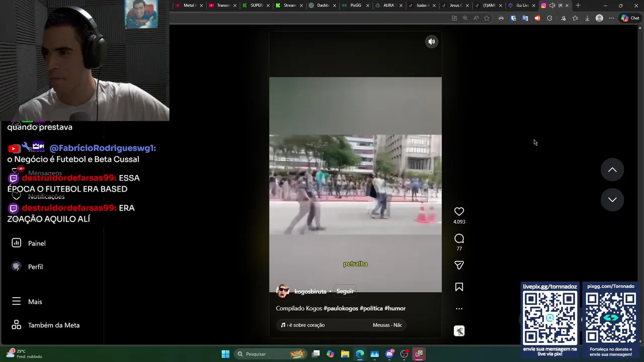Open the comments bubble on the reel

[x=459, y=238]
